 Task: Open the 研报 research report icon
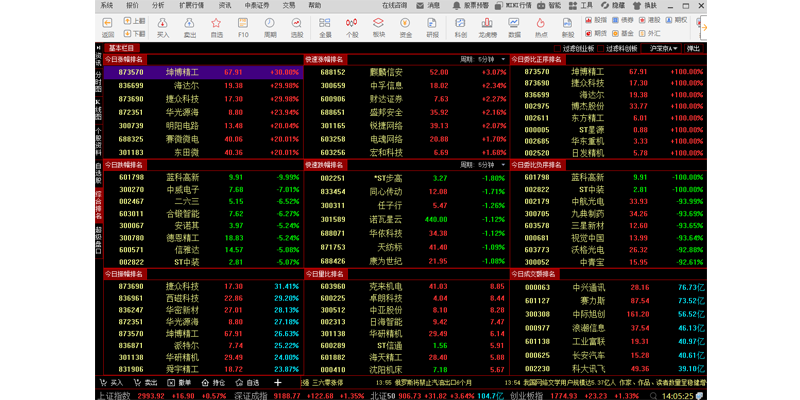click(432, 23)
